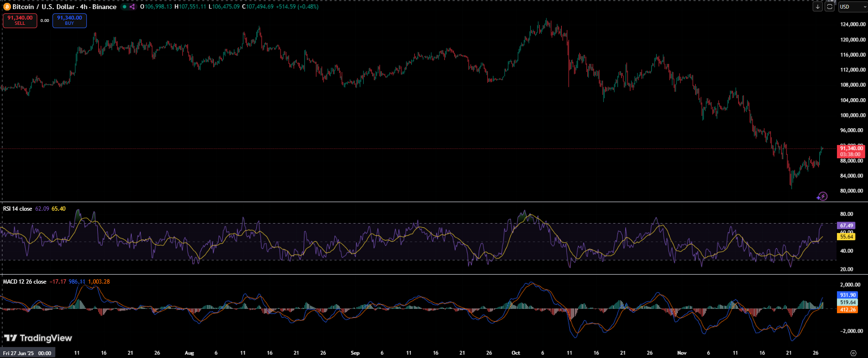
Task: Click the TradingView logo
Action: (x=38, y=338)
